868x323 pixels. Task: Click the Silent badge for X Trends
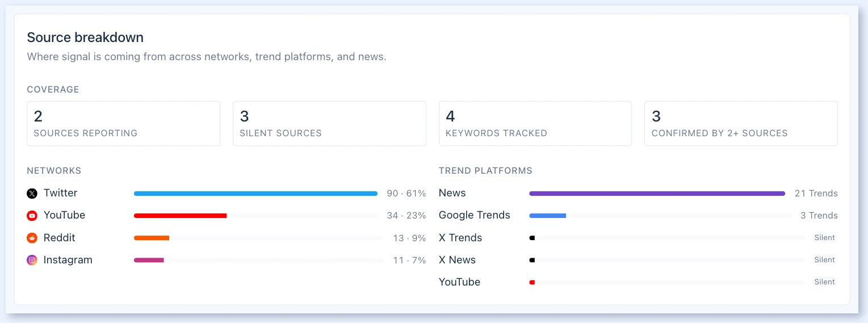click(824, 238)
